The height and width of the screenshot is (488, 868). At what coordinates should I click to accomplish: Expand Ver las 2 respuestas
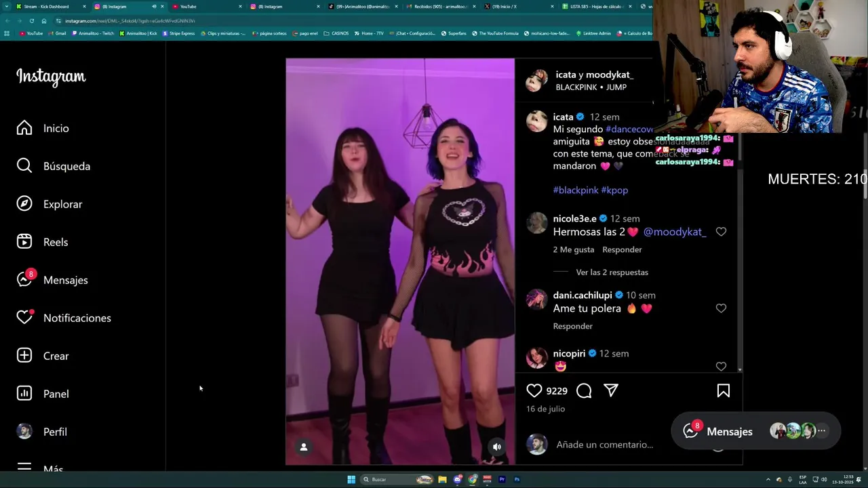(612, 272)
